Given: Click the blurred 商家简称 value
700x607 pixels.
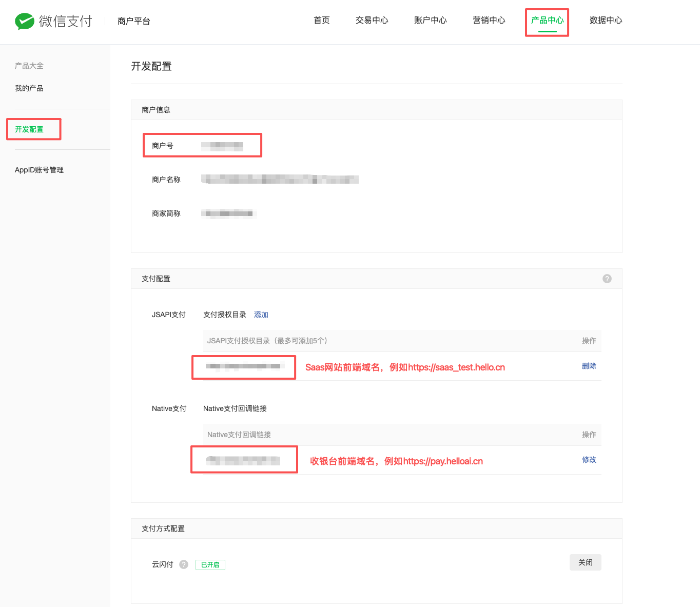Looking at the screenshot, I should (x=229, y=213).
